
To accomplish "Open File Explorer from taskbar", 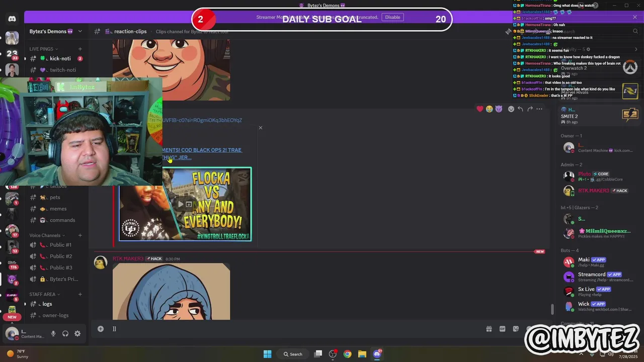I will 362,354.
